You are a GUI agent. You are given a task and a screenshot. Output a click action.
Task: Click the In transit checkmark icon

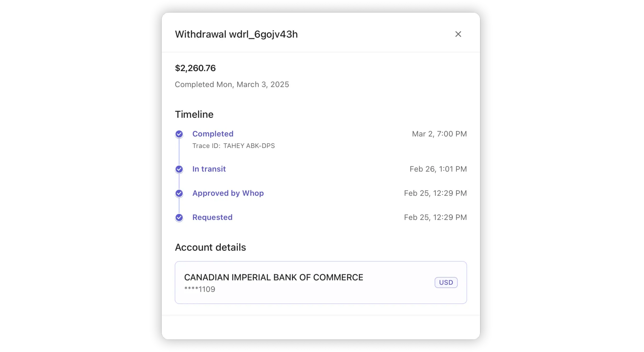click(179, 169)
